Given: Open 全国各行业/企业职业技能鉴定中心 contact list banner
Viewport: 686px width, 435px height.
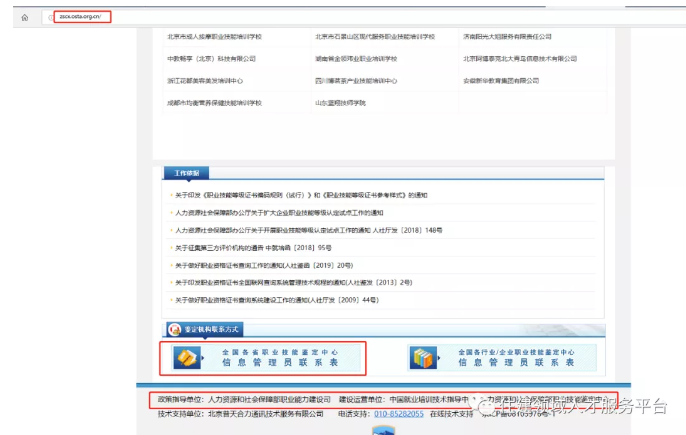Looking at the screenshot, I should pyautogui.click(x=502, y=358).
